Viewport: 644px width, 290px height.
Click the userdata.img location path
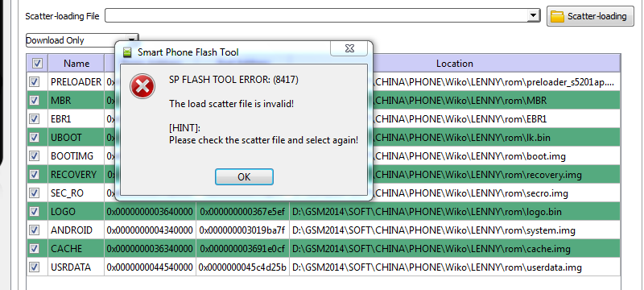(x=437, y=267)
